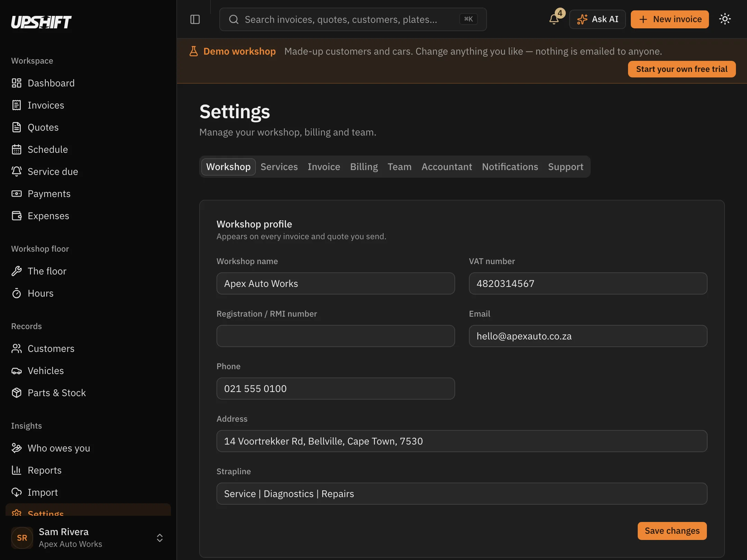The width and height of the screenshot is (747, 560).
Task: Select the Notifications tab
Action: click(x=510, y=167)
